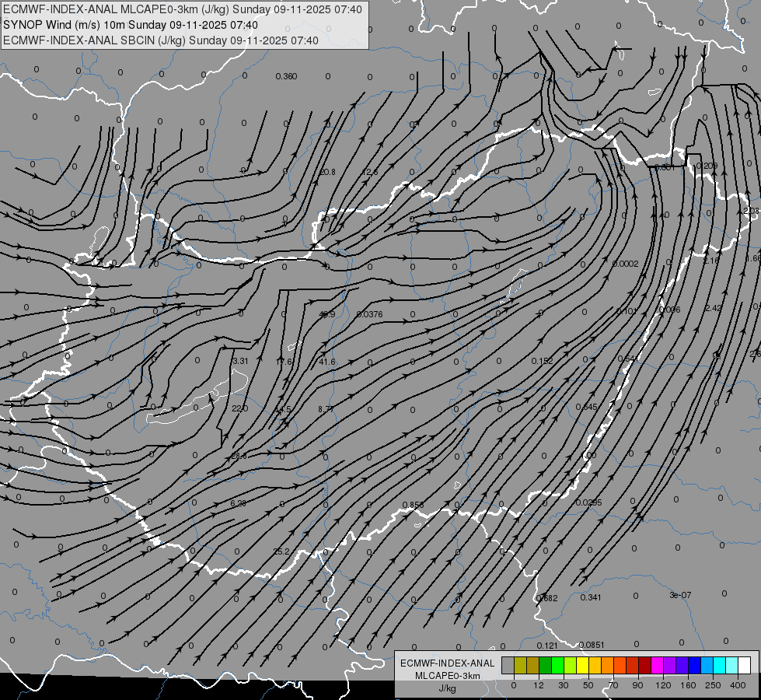Click the map value '12.6'
The width and height of the screenshot is (761, 700).
pyautogui.click(x=370, y=172)
